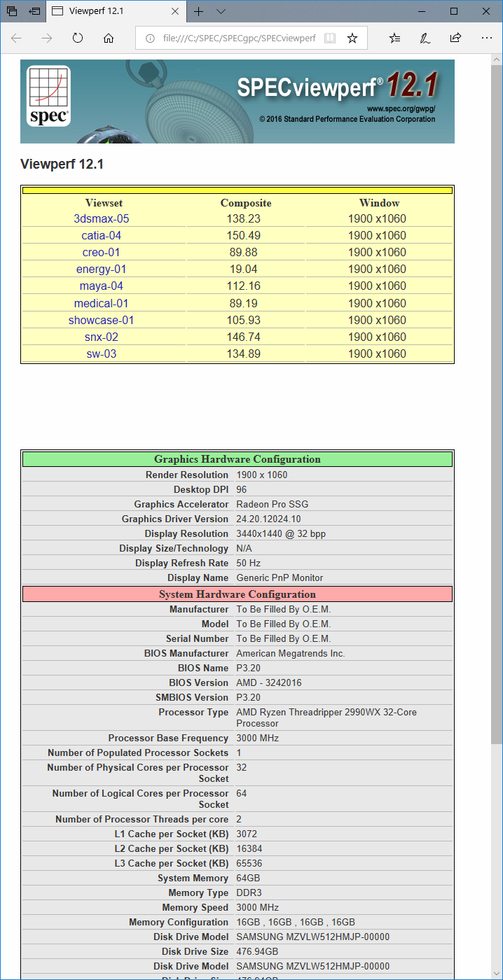The width and height of the screenshot is (503, 980).
Task: Select the Viewperf 12.1 tab
Action: [116, 11]
